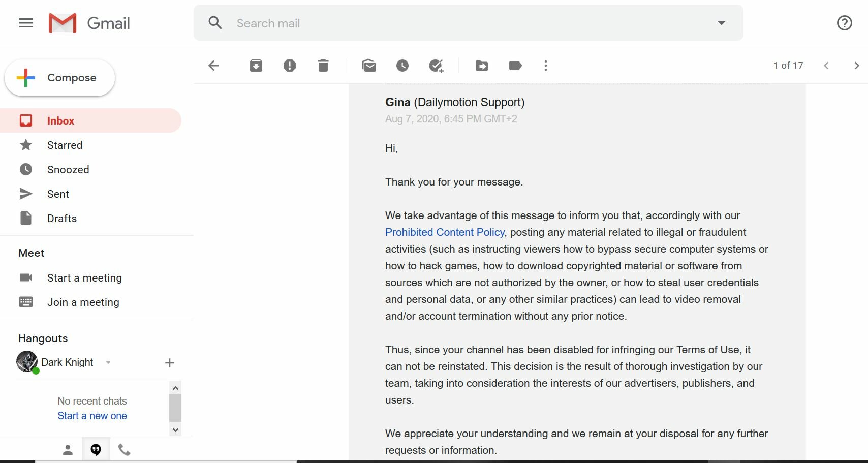Apply a label to this email
868x463 pixels.
[515, 66]
